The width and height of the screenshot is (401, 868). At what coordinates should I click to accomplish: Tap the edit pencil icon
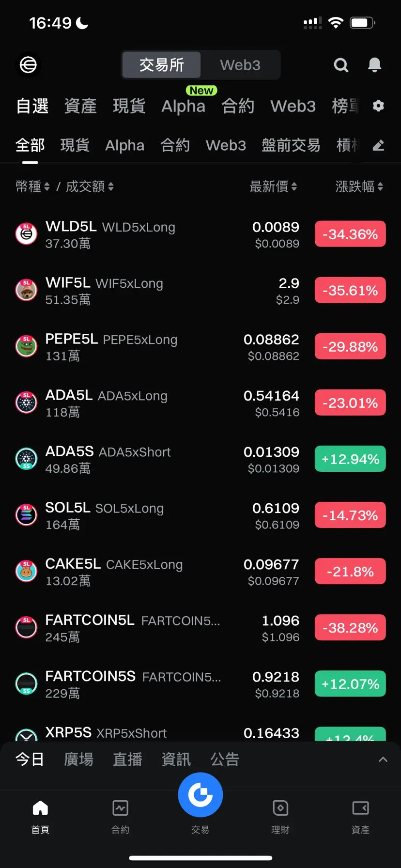(378, 145)
